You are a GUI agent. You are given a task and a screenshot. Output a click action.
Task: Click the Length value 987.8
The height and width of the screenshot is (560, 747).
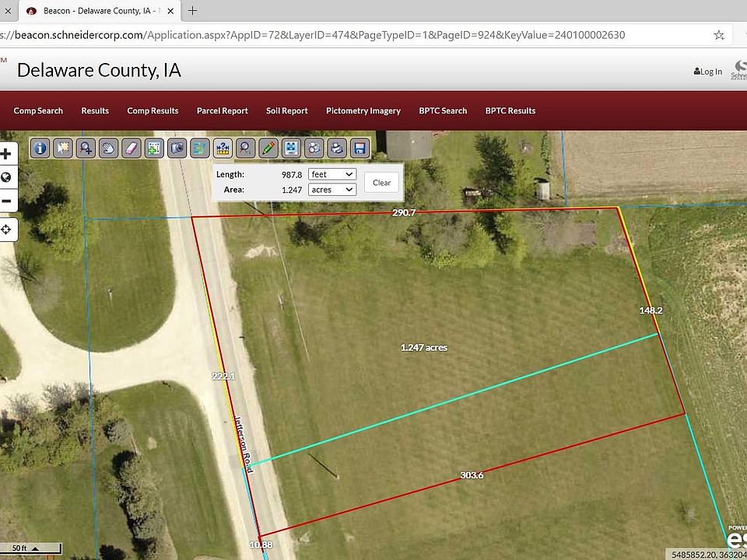(x=292, y=175)
